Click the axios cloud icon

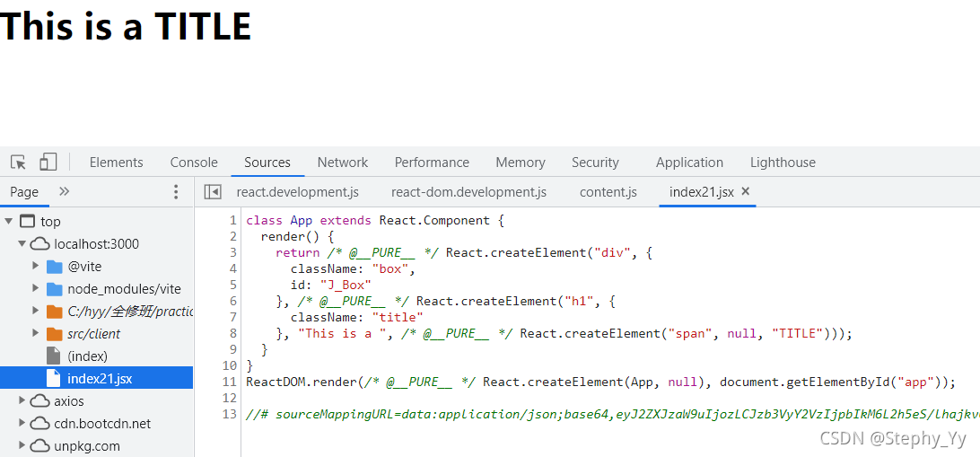pos(40,400)
